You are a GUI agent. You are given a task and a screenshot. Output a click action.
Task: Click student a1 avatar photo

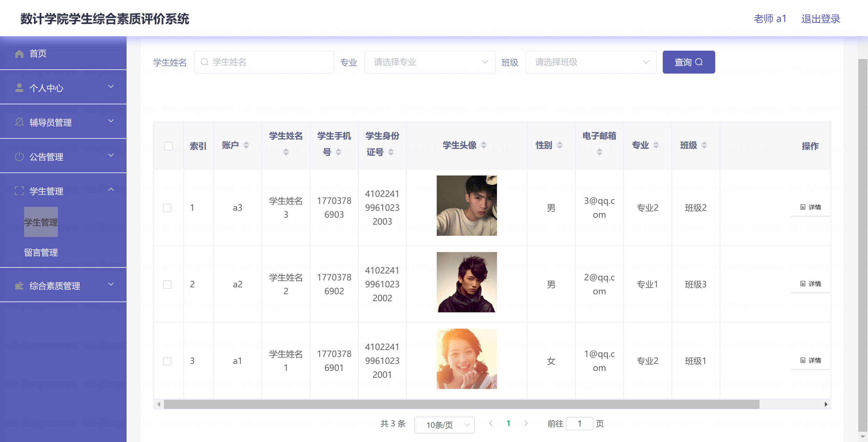(x=467, y=359)
